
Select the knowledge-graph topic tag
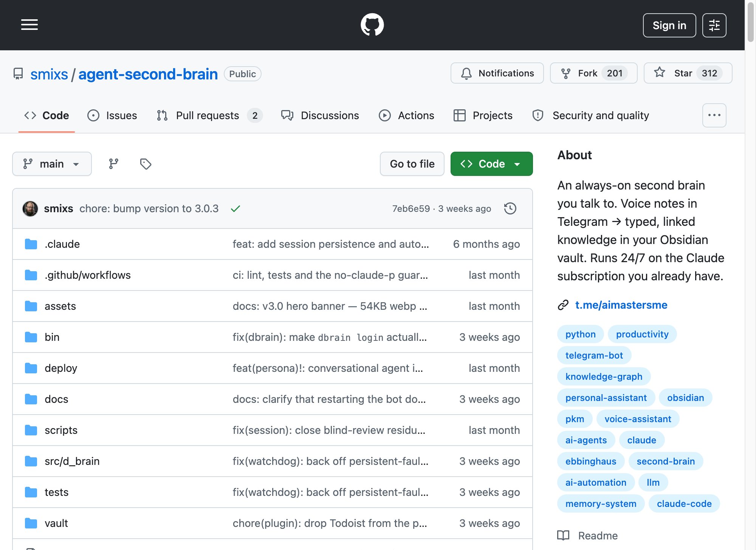point(604,376)
